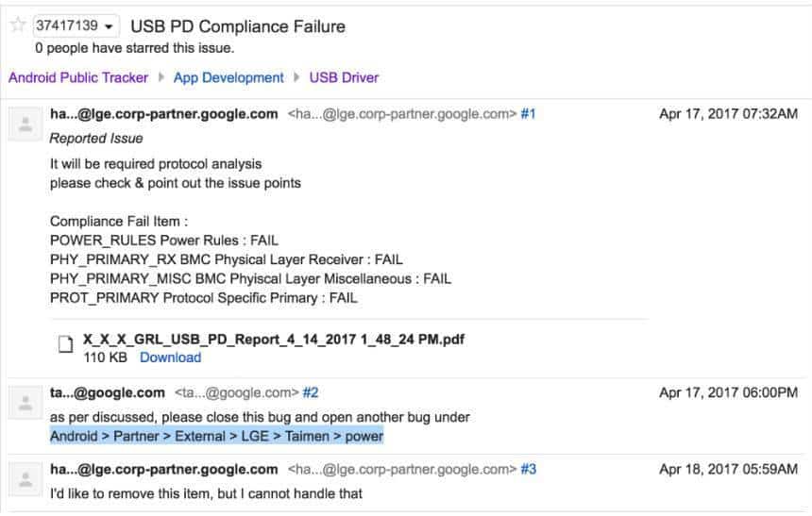Click the ta...@google.com author name
The width and height of the screenshot is (812, 516).
tap(108, 392)
